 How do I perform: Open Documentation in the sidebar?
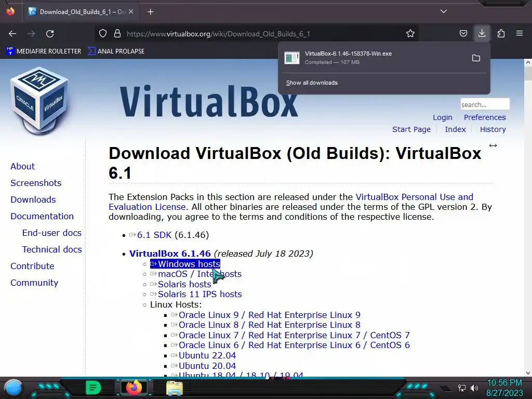click(42, 216)
